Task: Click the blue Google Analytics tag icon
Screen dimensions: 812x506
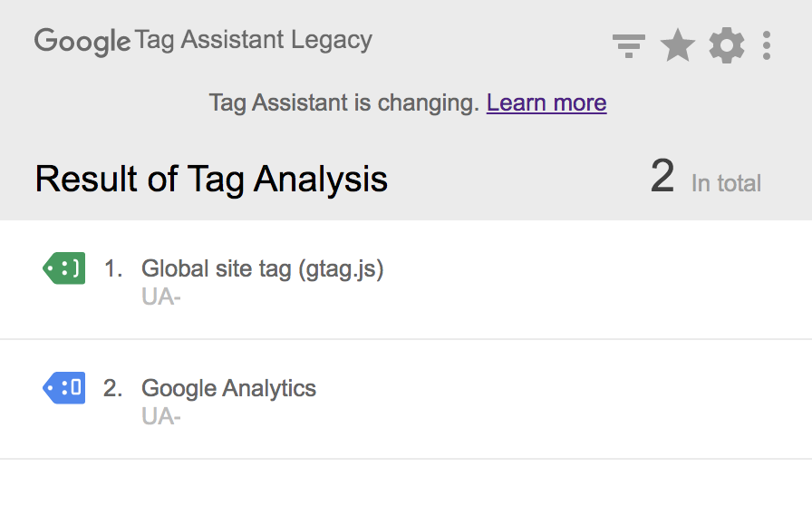Action: [63, 388]
